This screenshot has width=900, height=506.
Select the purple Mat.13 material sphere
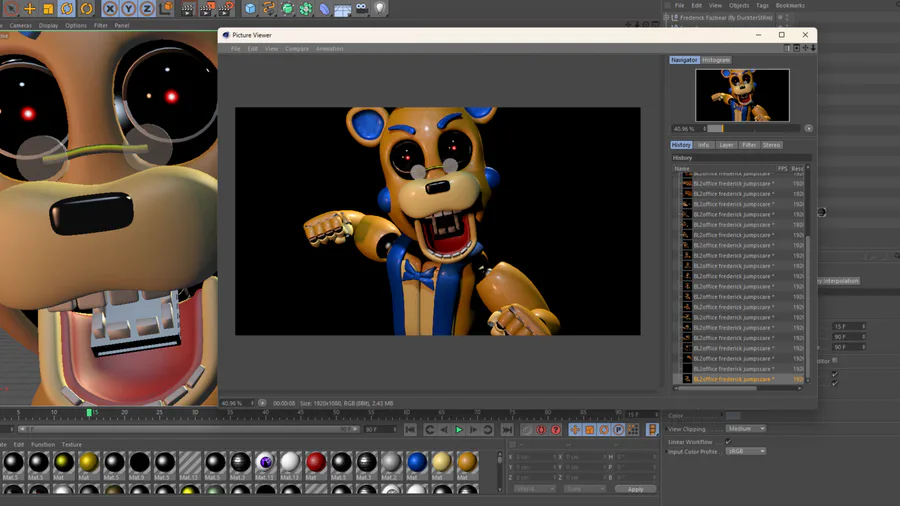click(265, 462)
